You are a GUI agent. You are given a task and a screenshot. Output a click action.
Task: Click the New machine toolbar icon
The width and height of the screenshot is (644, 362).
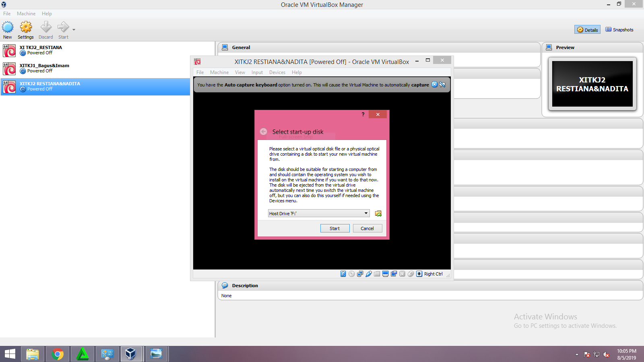pos(8,27)
